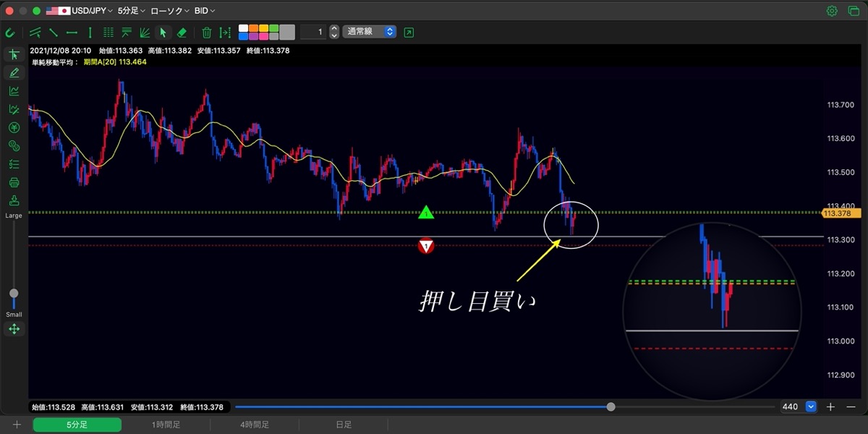Click the printer icon in sidebar
868x434 pixels.
(14, 182)
